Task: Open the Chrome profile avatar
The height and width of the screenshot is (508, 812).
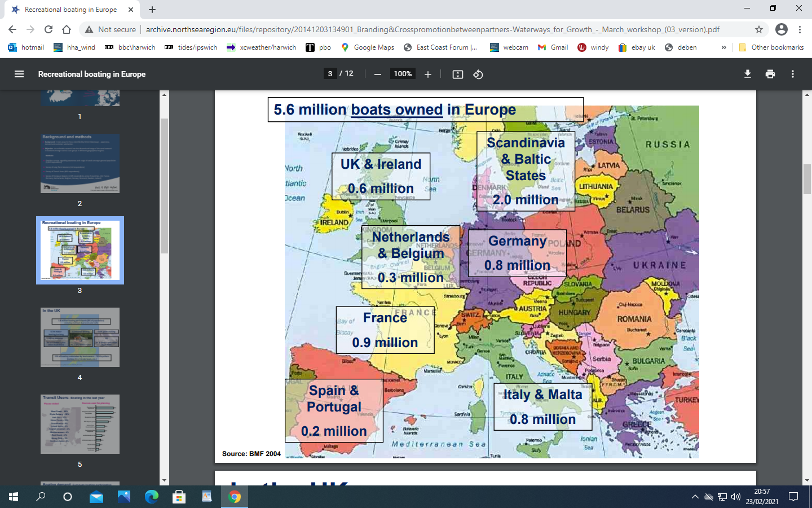Action: (x=782, y=29)
